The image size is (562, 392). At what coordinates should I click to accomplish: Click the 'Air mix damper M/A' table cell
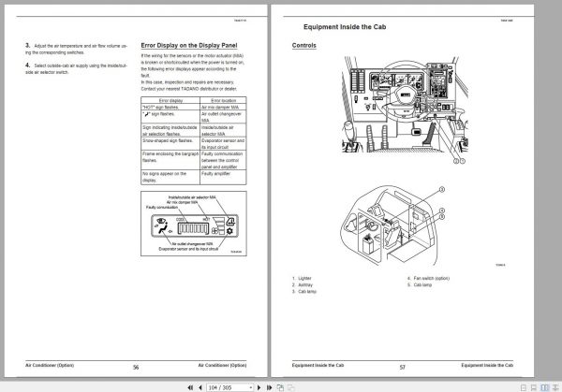click(223, 107)
